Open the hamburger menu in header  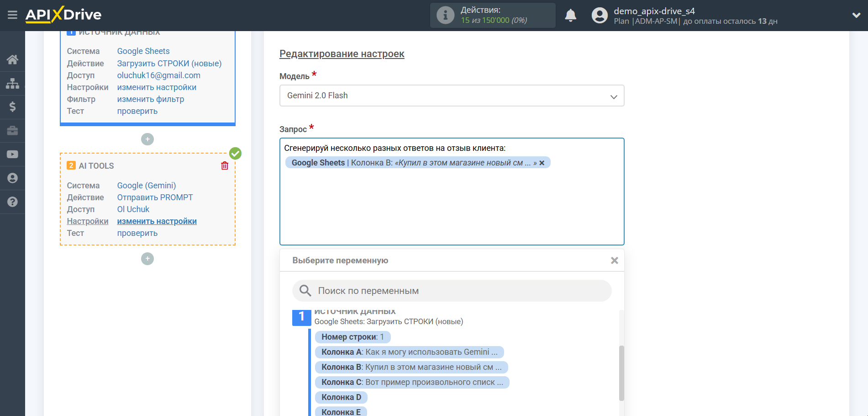pos(12,15)
